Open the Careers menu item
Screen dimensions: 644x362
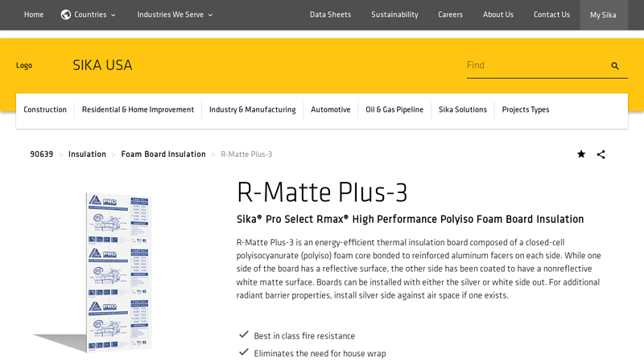tap(450, 14)
